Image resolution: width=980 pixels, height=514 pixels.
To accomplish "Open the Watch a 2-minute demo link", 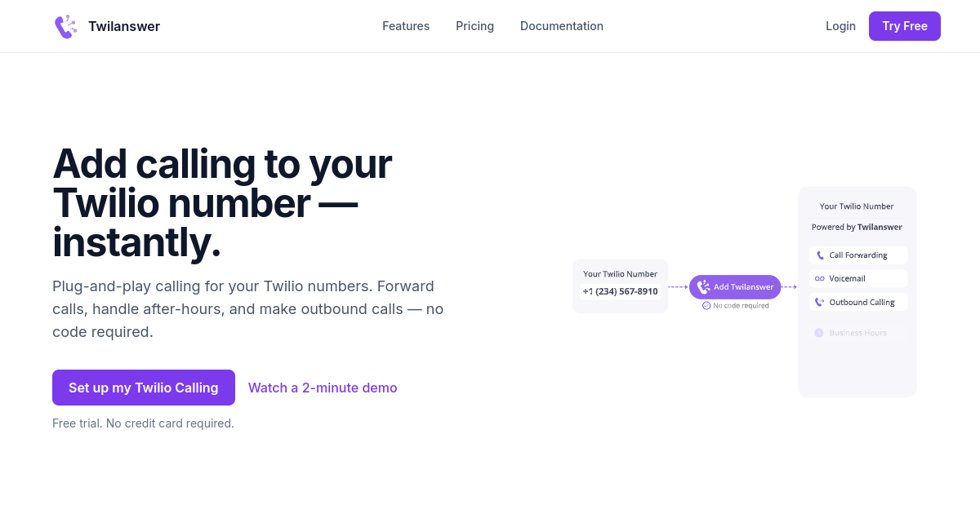I will tap(323, 388).
